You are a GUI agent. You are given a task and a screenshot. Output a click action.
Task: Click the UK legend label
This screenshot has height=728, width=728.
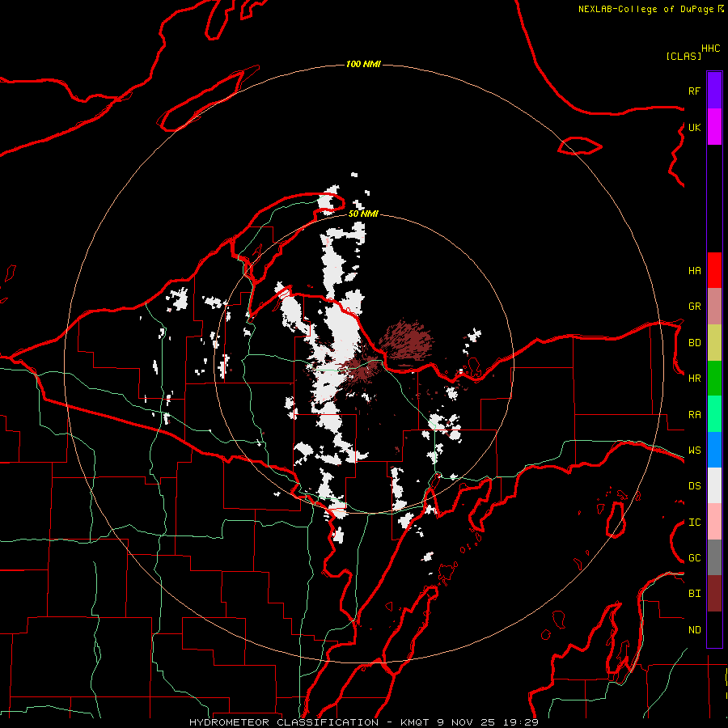[x=694, y=127]
